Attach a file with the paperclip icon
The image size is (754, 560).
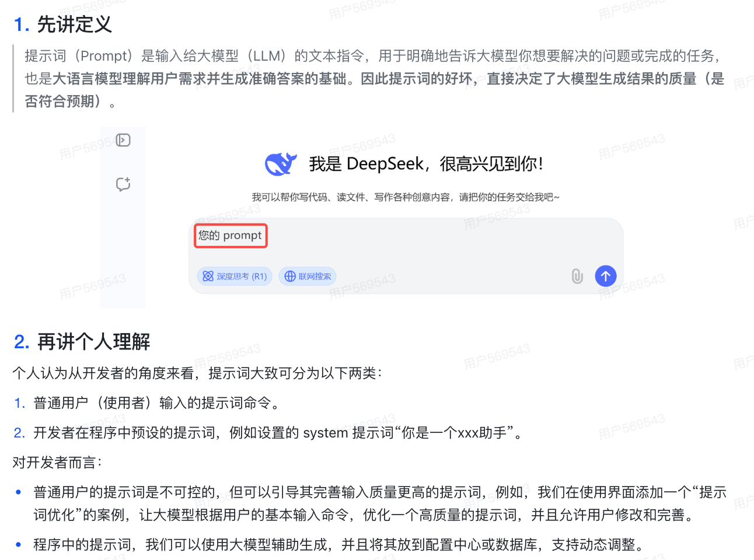(x=577, y=276)
